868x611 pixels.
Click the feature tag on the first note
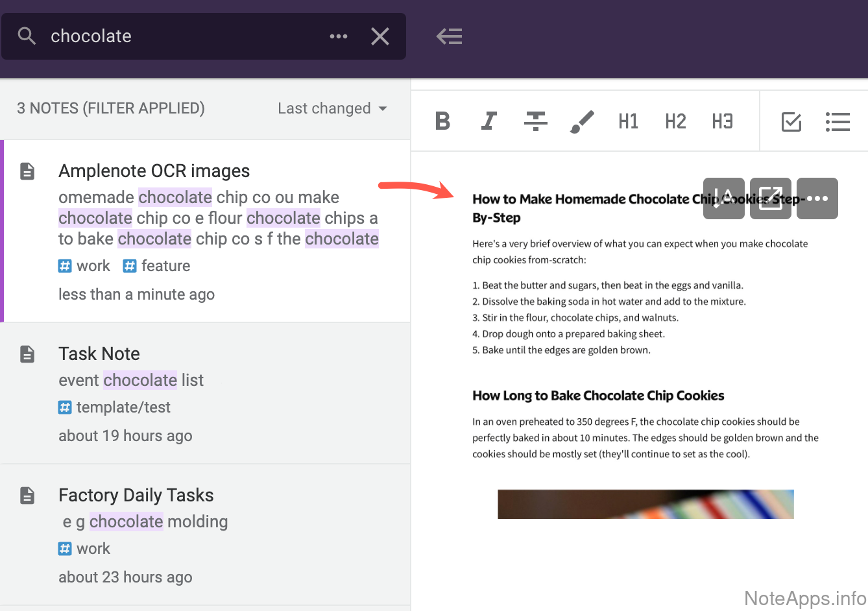point(158,266)
